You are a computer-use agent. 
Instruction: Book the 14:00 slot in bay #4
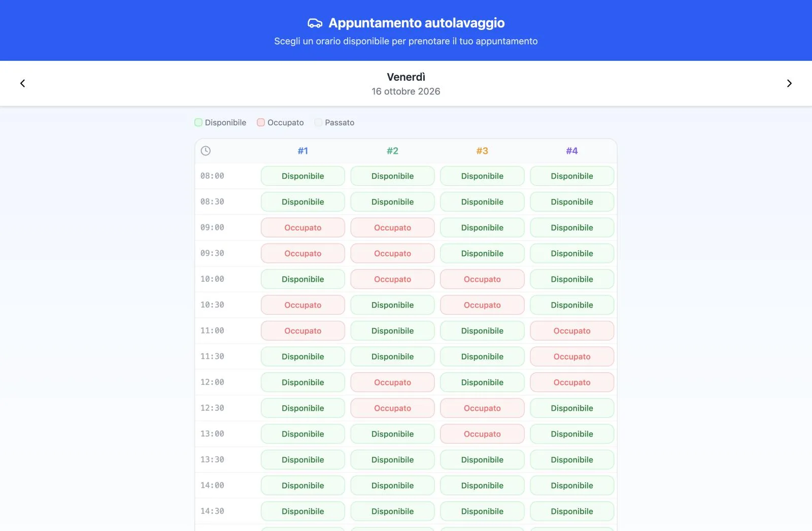click(572, 486)
